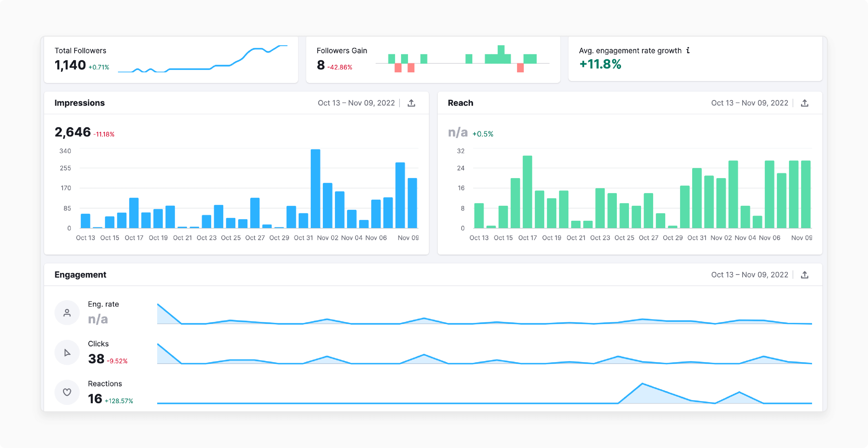
Task: Select the Impressions card header
Action: point(79,103)
